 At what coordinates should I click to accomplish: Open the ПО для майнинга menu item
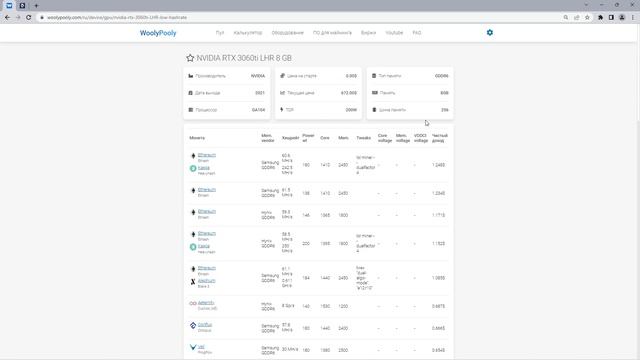[332, 33]
